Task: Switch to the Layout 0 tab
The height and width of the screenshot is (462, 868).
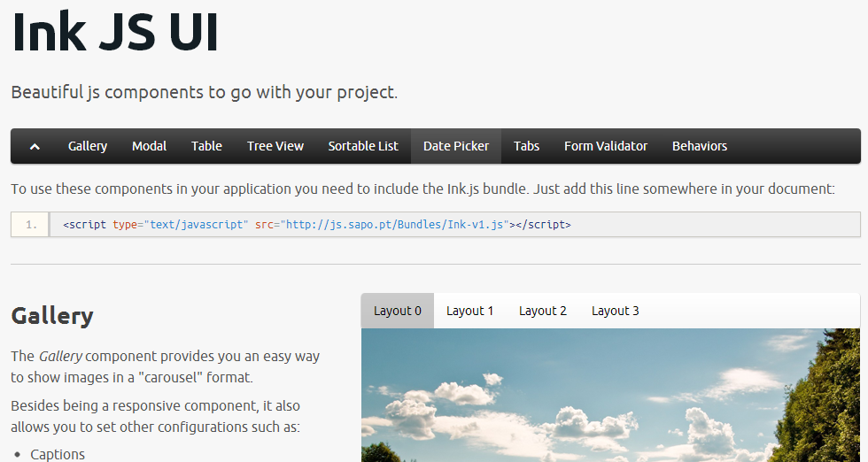Action: pyautogui.click(x=398, y=311)
